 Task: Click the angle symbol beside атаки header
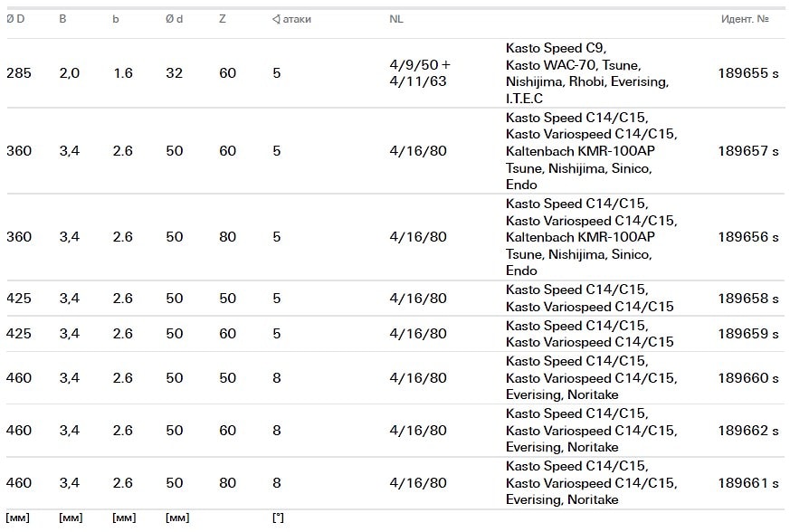276,19
